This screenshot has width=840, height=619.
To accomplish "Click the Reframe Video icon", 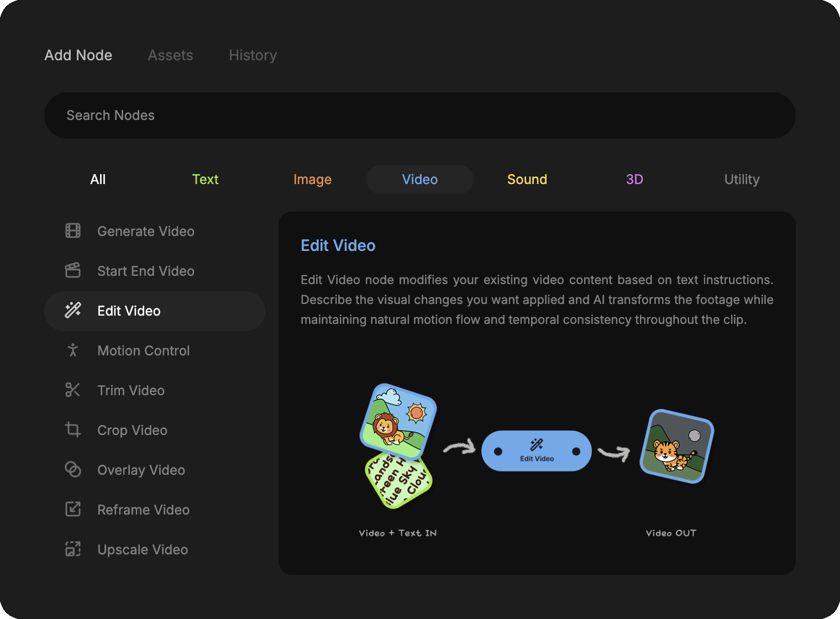I will tap(73, 510).
